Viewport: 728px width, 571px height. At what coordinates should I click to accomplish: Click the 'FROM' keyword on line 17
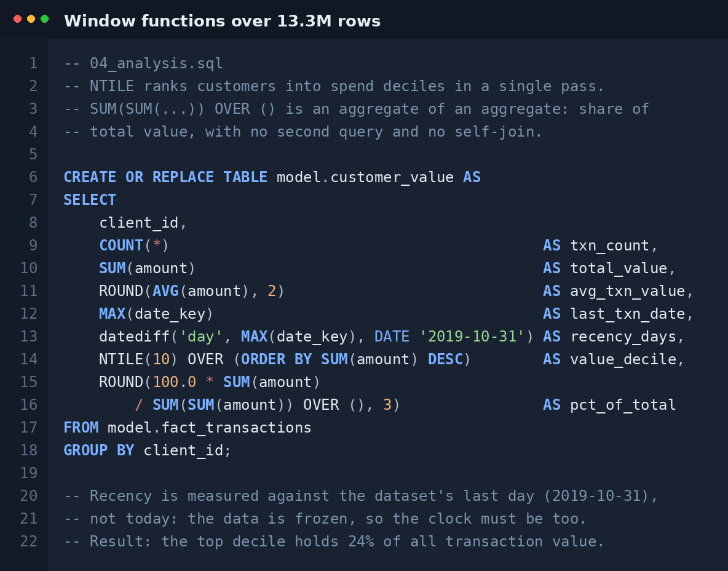click(81, 428)
